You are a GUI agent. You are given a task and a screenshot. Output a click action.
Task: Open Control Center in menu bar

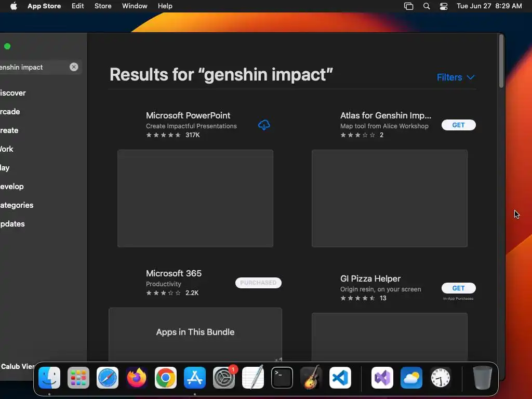tap(444, 6)
